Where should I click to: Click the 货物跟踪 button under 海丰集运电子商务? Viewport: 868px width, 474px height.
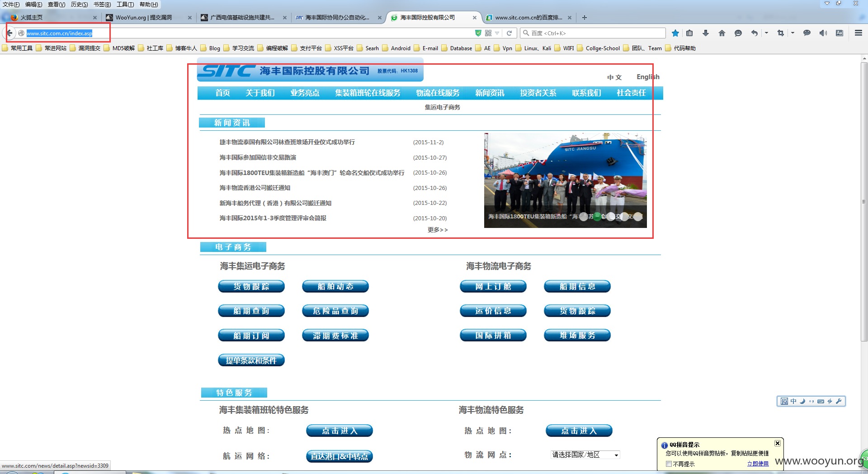[251, 286]
